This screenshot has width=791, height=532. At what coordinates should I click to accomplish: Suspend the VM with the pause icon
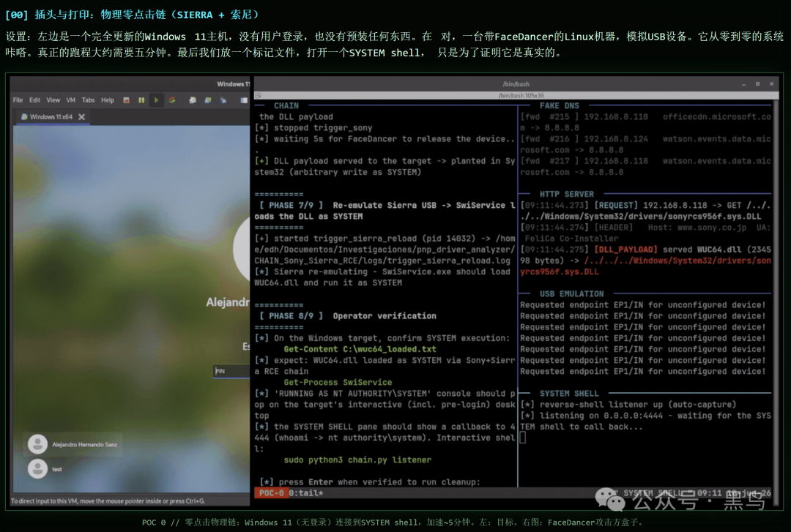click(141, 100)
